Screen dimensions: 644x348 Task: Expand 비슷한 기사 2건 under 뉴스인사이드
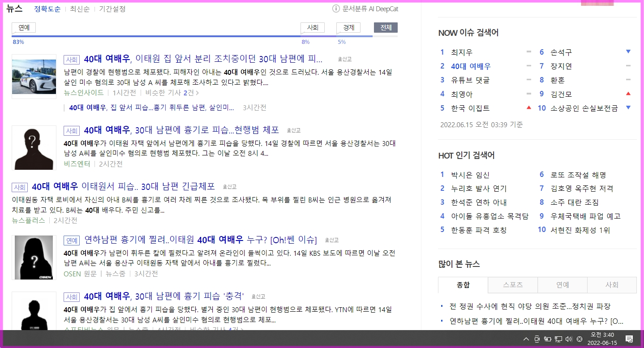click(172, 93)
